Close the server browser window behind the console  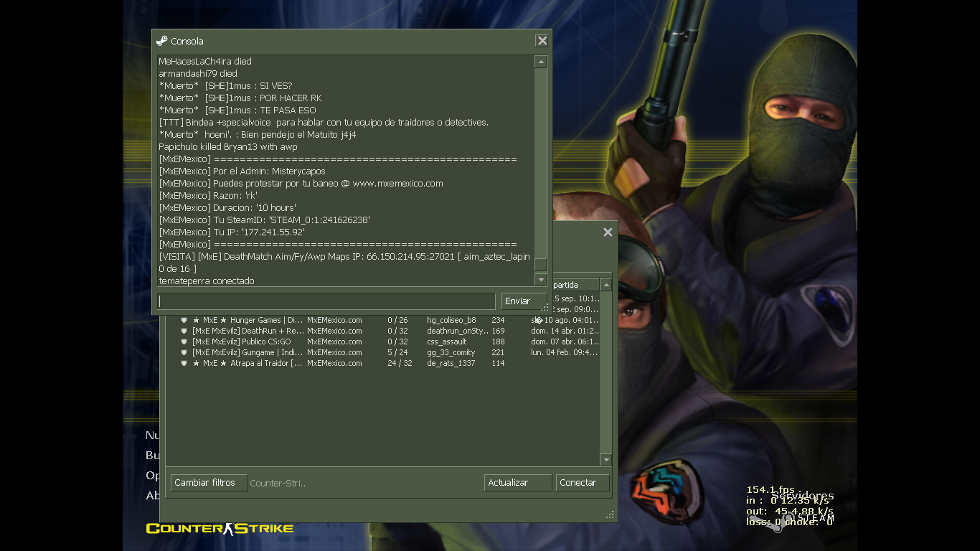pos(608,232)
